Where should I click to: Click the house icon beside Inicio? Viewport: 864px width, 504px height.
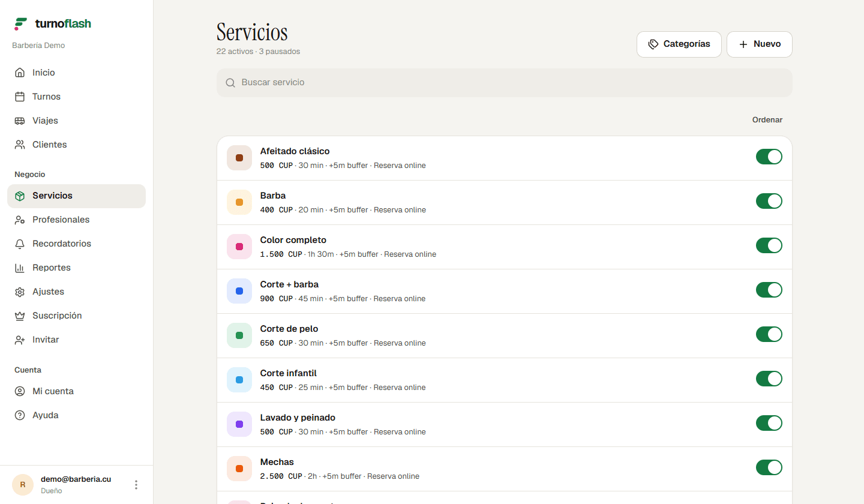click(x=20, y=73)
